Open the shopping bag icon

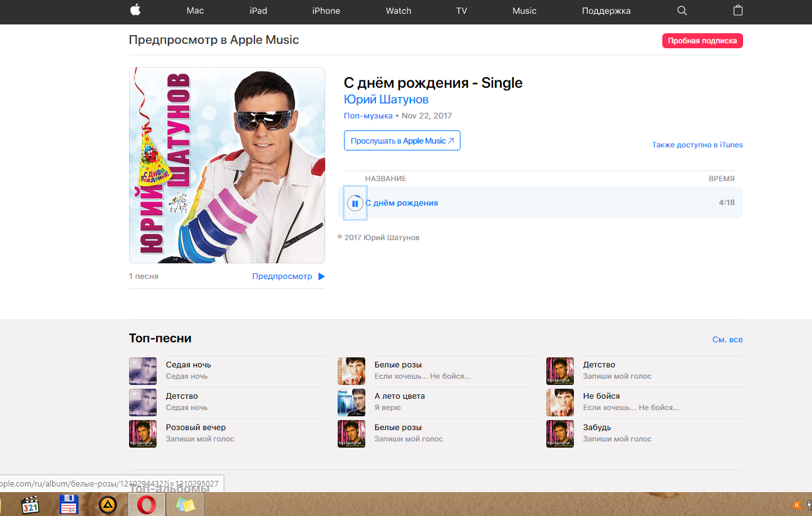738,10
